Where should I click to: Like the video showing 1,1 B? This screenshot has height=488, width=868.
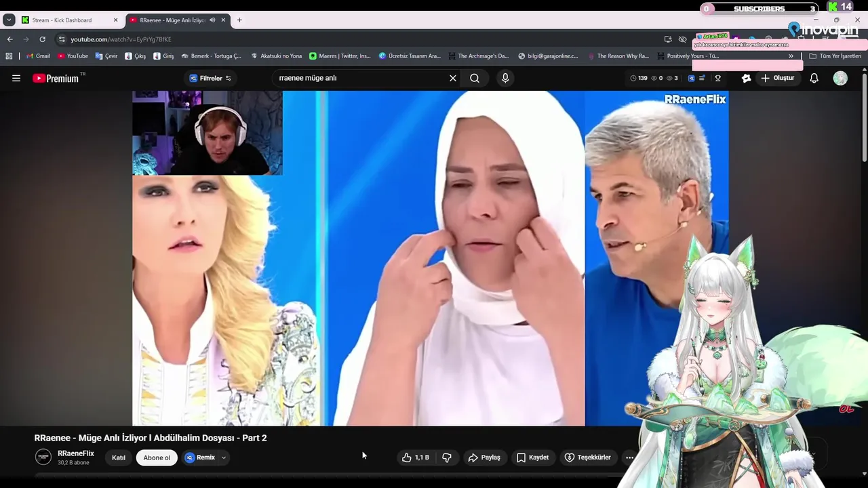415,457
